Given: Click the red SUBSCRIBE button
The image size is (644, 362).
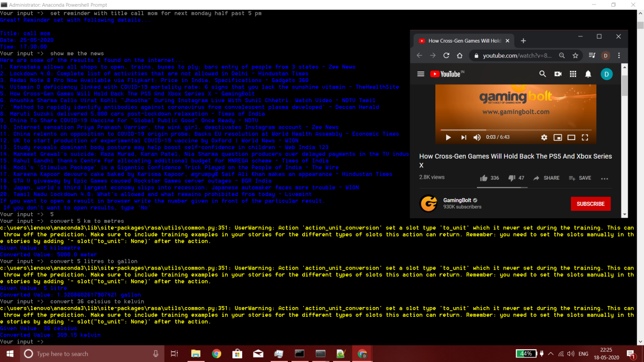Looking at the screenshot, I should pos(591,204).
